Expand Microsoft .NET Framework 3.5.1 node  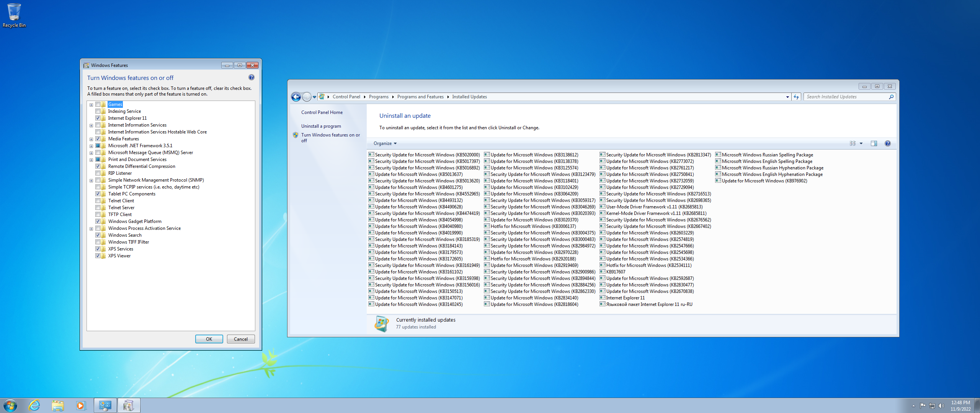pos(91,146)
